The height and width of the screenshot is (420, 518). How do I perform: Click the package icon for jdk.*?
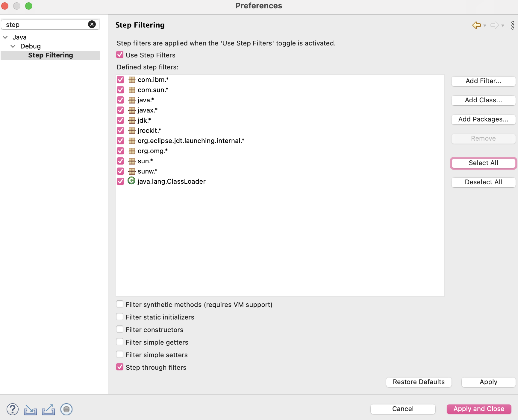(x=132, y=120)
